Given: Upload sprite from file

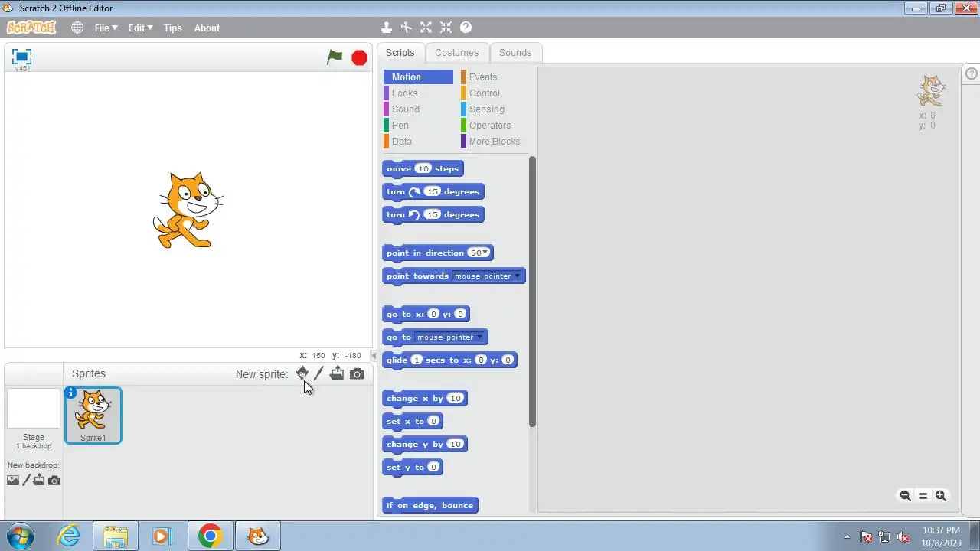Looking at the screenshot, I should click(x=337, y=373).
